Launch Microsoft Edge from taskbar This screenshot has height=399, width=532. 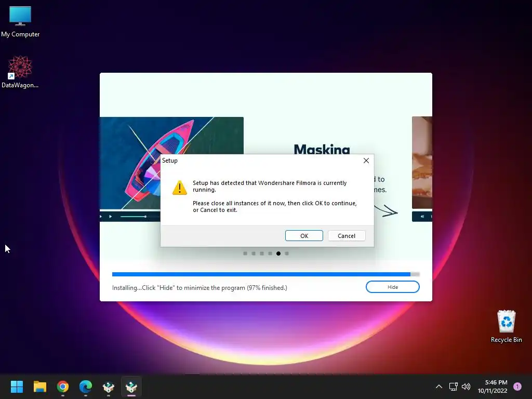[86, 387]
